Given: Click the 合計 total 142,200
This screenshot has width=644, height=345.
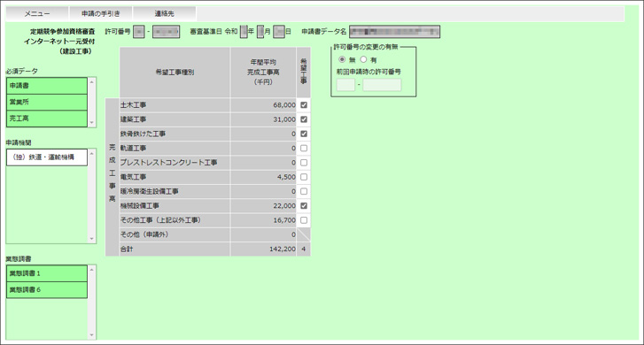Looking at the screenshot, I should pos(283,249).
